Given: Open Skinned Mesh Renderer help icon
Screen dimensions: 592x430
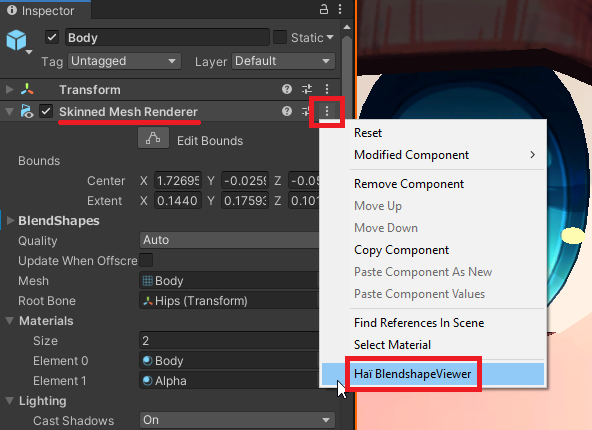Looking at the screenshot, I should (287, 111).
